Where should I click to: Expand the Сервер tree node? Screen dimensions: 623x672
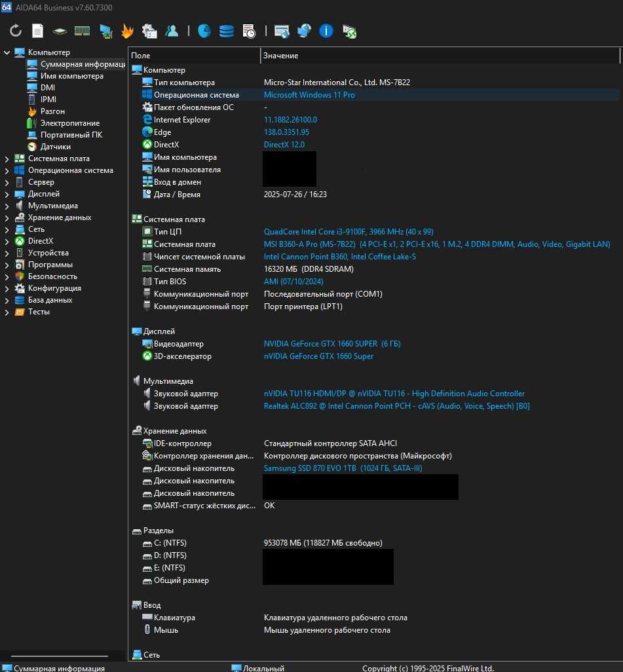pyautogui.click(x=7, y=182)
